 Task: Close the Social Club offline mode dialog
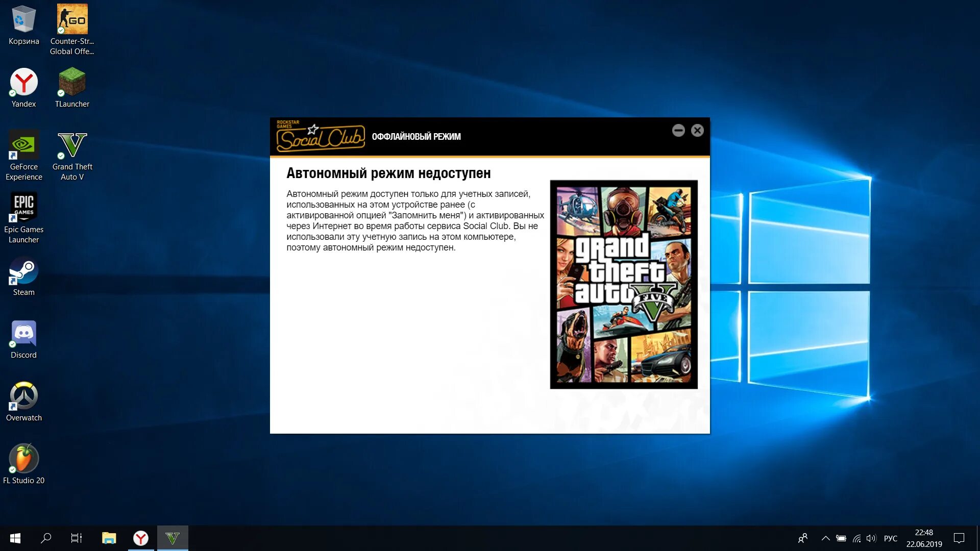coord(697,130)
